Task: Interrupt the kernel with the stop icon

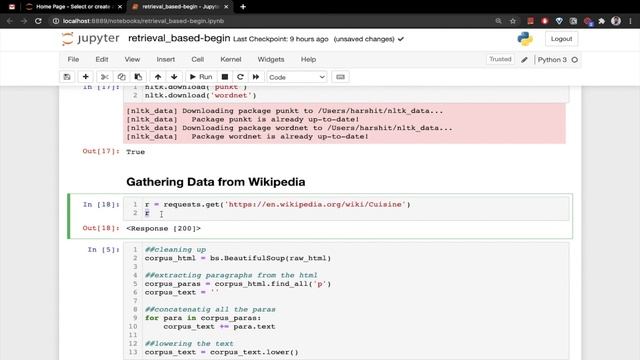Action: pos(224,77)
